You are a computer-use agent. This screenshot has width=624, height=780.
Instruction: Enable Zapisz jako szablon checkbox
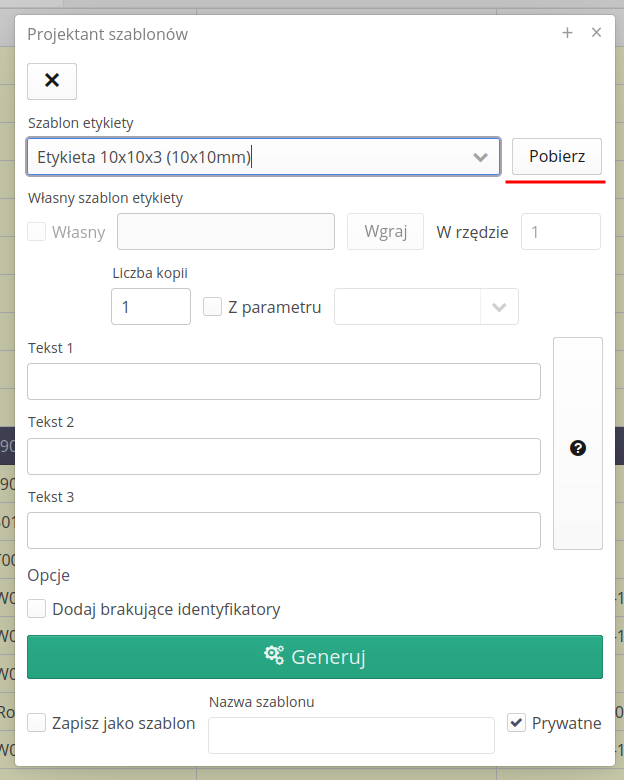37,723
